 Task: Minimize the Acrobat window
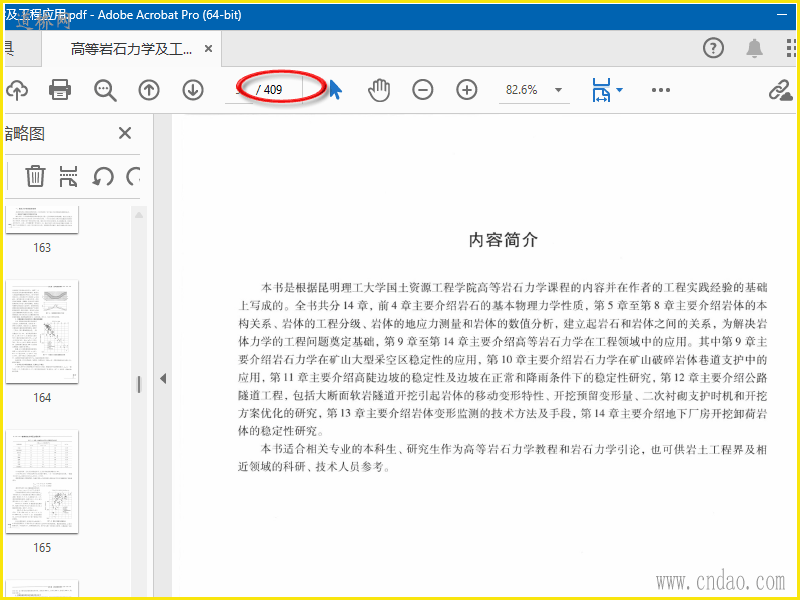(x=782, y=14)
